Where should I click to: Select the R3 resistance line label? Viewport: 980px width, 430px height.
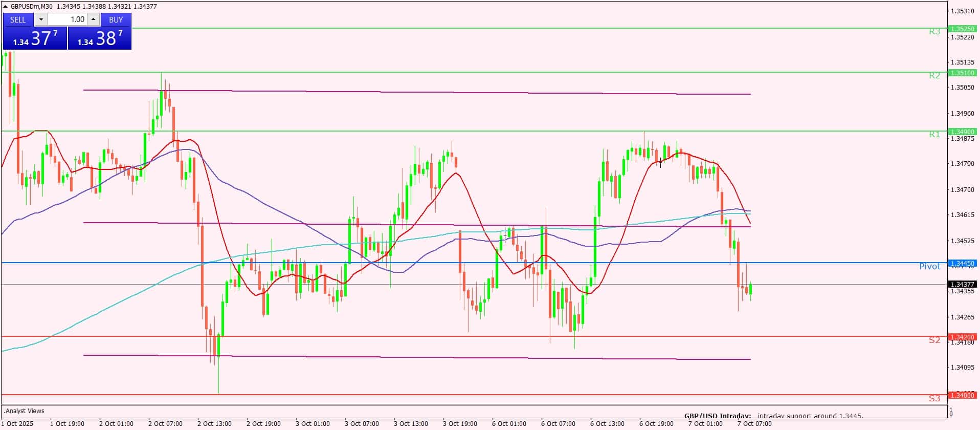[934, 32]
